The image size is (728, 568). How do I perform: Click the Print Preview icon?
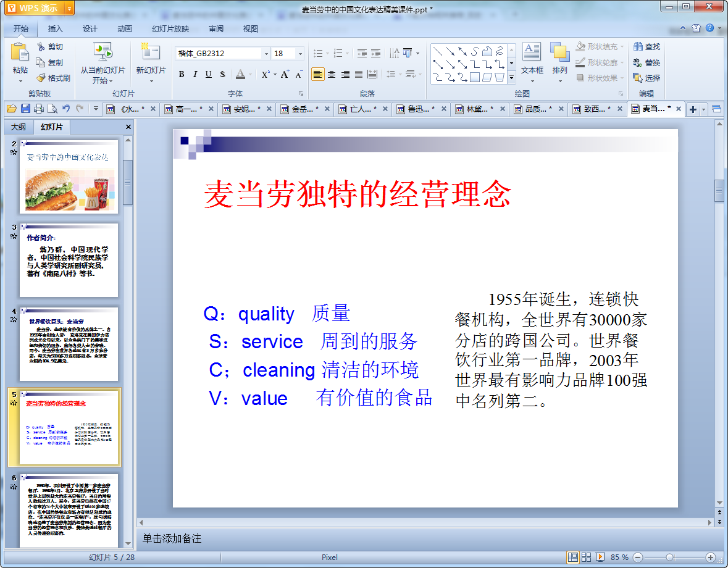[x=52, y=109]
